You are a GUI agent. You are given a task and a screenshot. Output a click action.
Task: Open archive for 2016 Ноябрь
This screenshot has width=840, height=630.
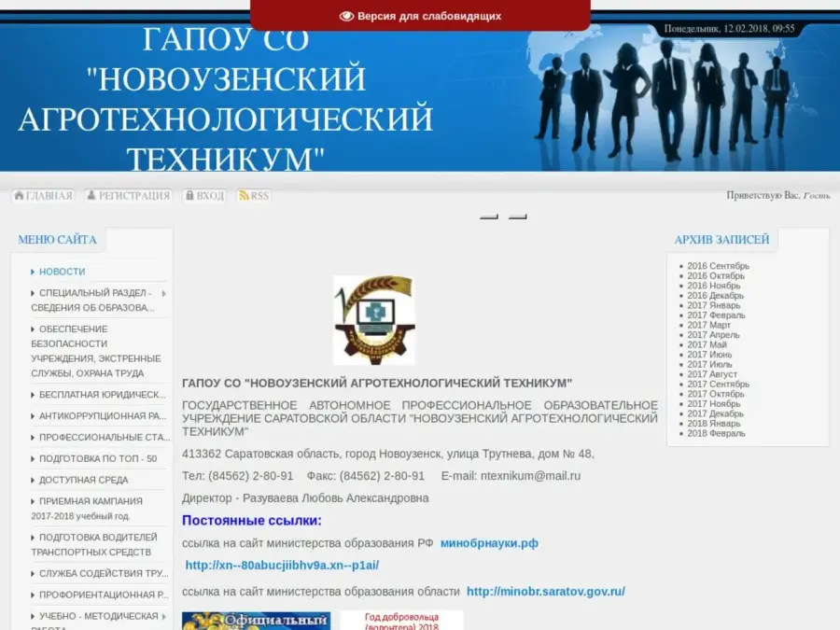(x=714, y=286)
